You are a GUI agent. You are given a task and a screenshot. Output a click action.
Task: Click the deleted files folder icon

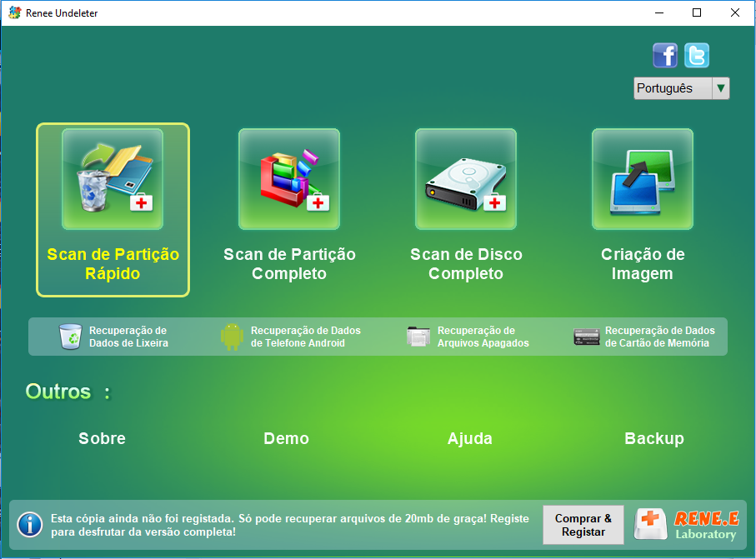(418, 337)
